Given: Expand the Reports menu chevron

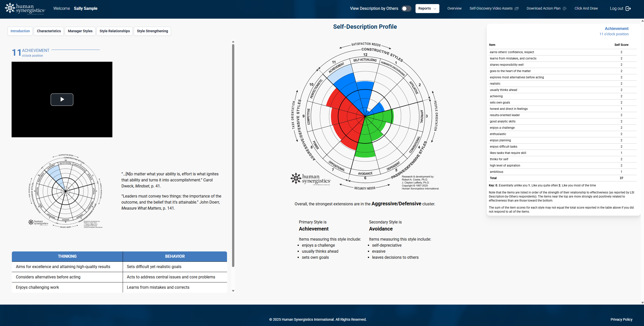Looking at the screenshot, I should (x=436, y=8).
